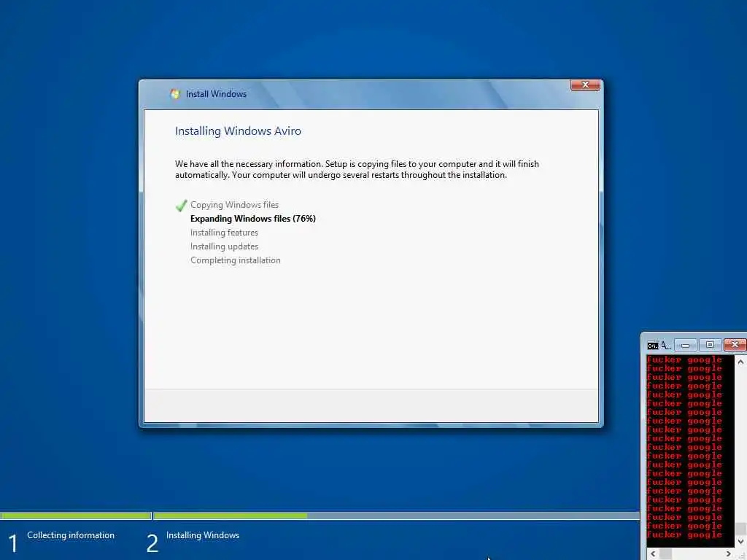747x560 pixels.
Task: Click the vertical scrollbar thumb in command prompt
Action: (741, 529)
